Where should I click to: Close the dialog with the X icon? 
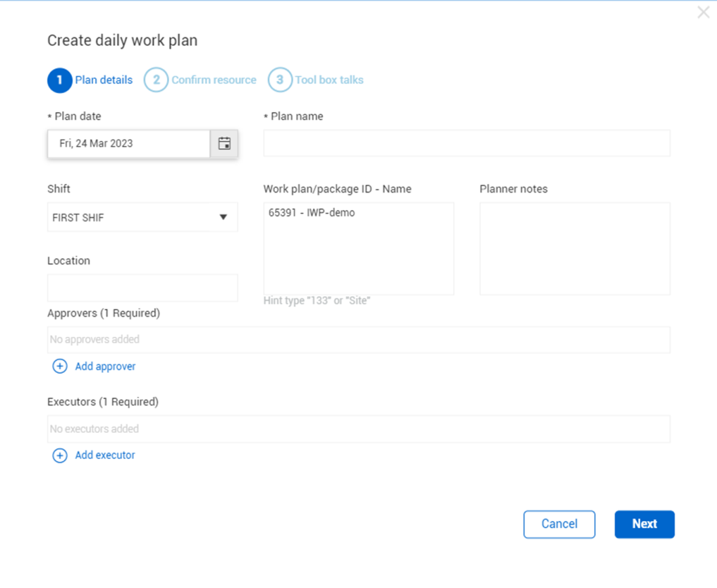(x=703, y=13)
